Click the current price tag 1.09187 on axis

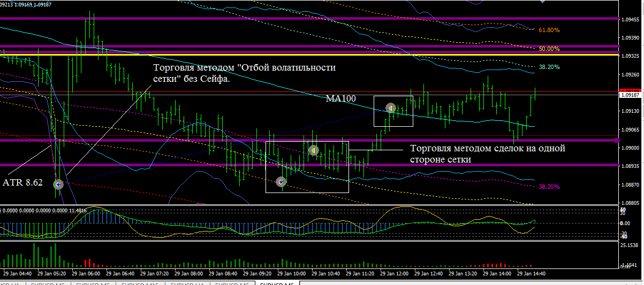630,95
